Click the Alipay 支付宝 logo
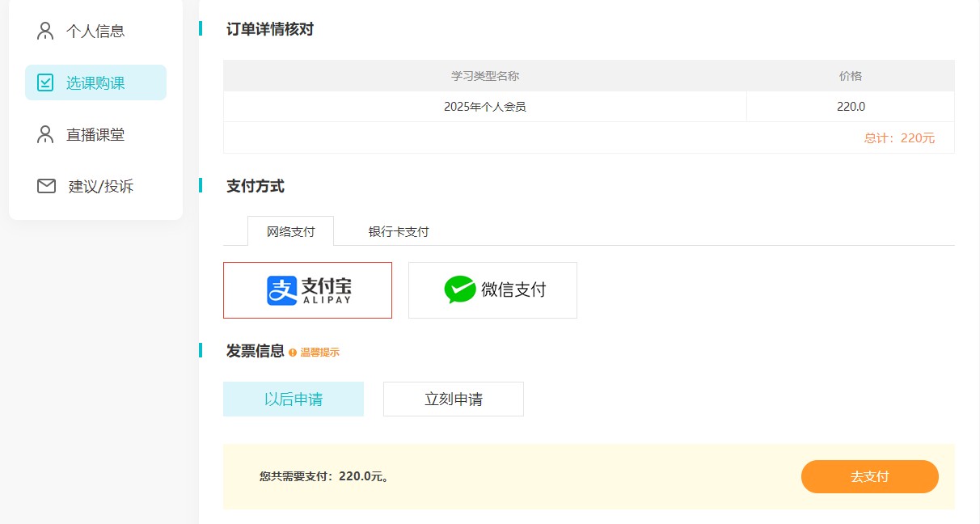Screen dimensions: 980x524 pos(306,289)
